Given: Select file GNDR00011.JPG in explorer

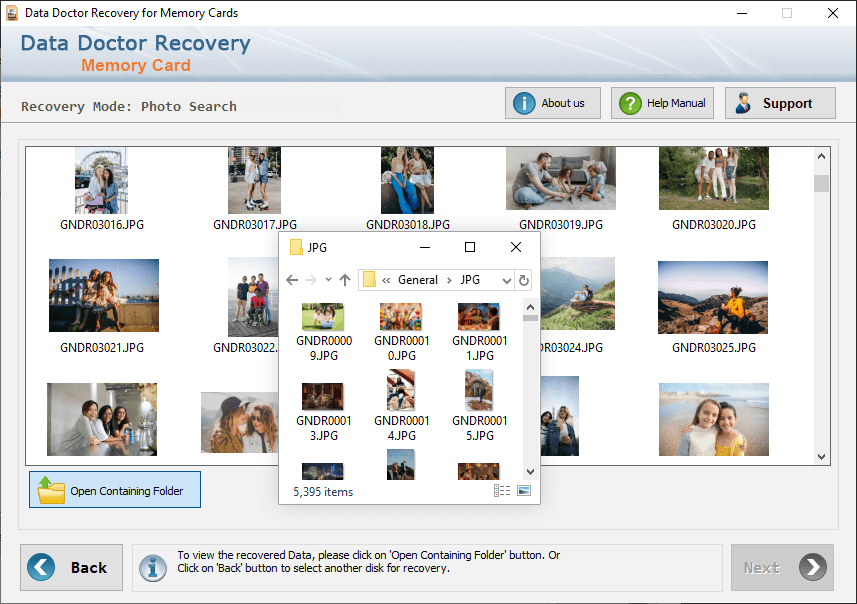Looking at the screenshot, I should coord(479,332).
